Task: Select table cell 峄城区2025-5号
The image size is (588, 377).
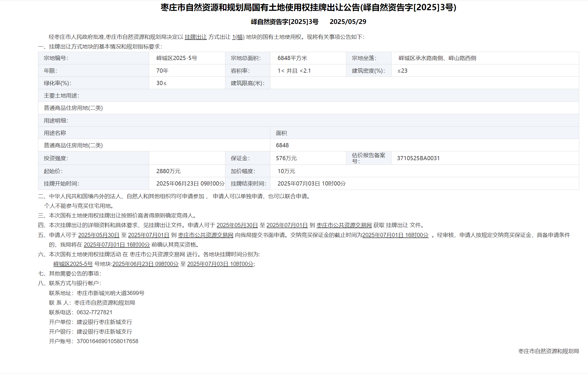Action: pos(187,58)
